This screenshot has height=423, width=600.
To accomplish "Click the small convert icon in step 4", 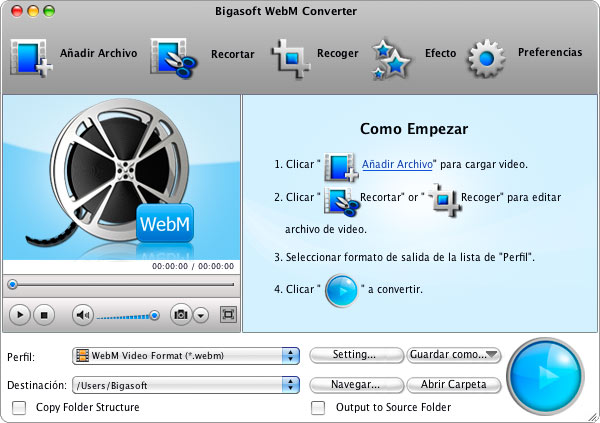I will click(341, 291).
